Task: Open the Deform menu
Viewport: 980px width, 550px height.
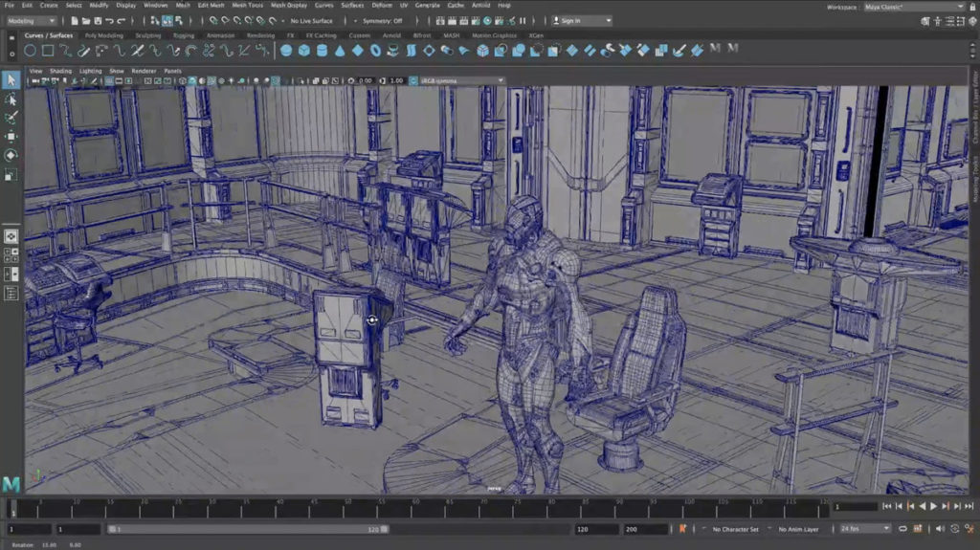Action: point(382,5)
